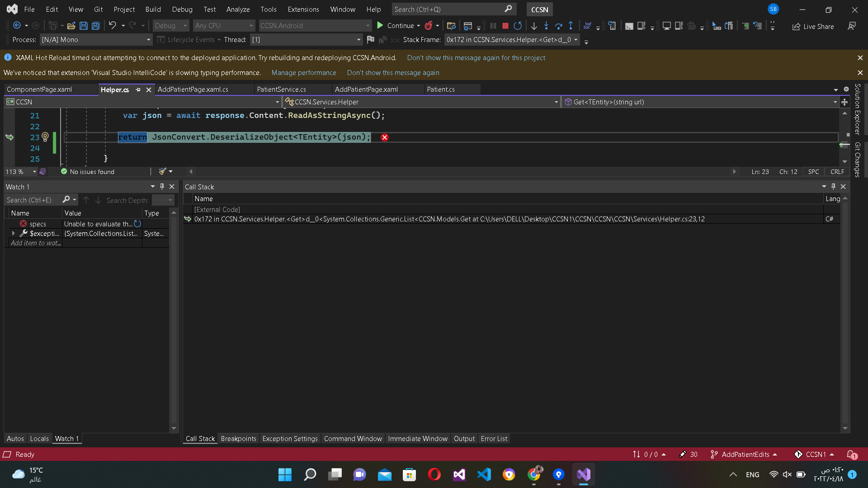Click the search magnifier in Watch 1
This screenshot has height=488, width=868.
pyautogui.click(x=66, y=200)
